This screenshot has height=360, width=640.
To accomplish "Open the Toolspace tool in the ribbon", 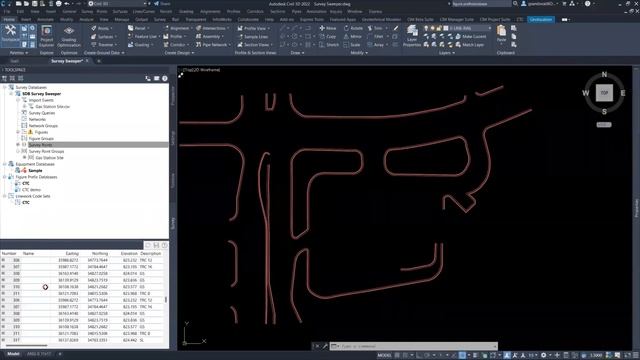I will [x=10, y=33].
